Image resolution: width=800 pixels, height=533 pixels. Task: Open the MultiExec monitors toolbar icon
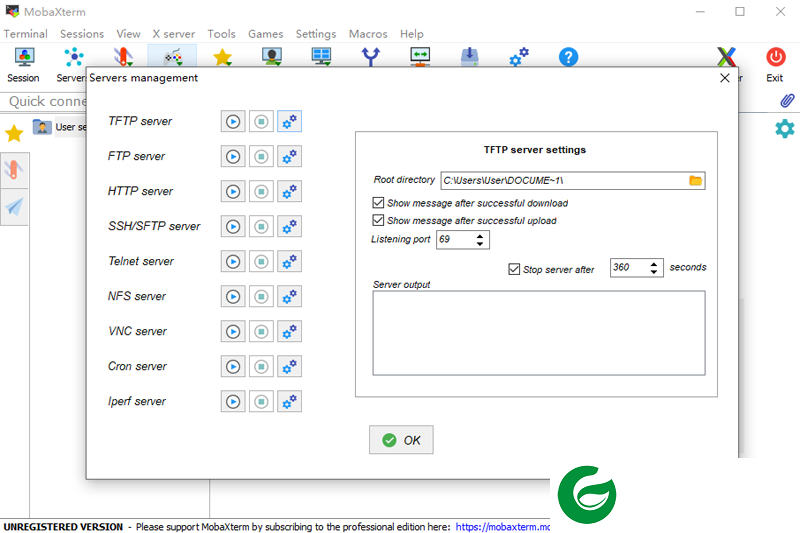pyautogui.click(x=321, y=57)
